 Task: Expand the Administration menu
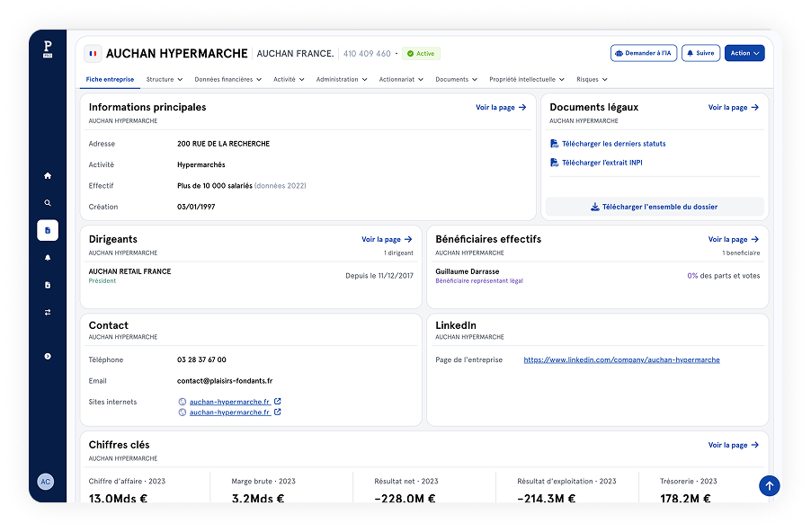(x=342, y=80)
